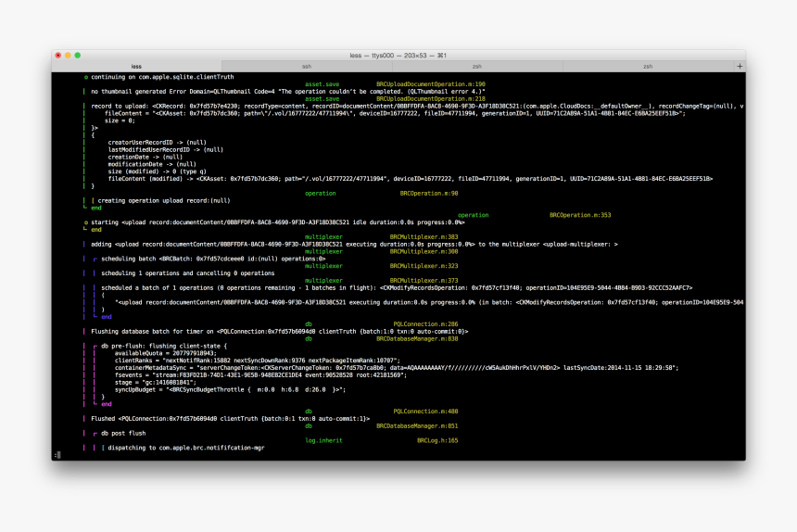Select the 'no thumbnail generated Error' line
Image resolution: width=797 pixels, height=532 pixels.
(287, 92)
